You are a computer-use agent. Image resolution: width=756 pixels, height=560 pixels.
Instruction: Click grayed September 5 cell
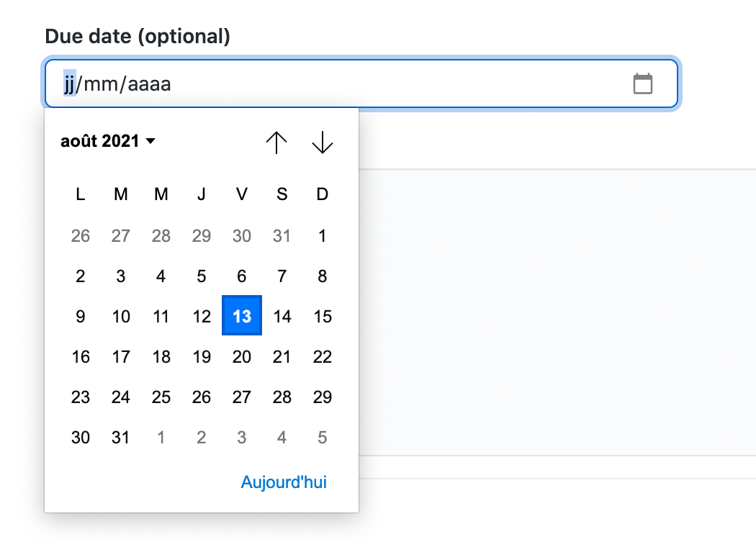(322, 437)
